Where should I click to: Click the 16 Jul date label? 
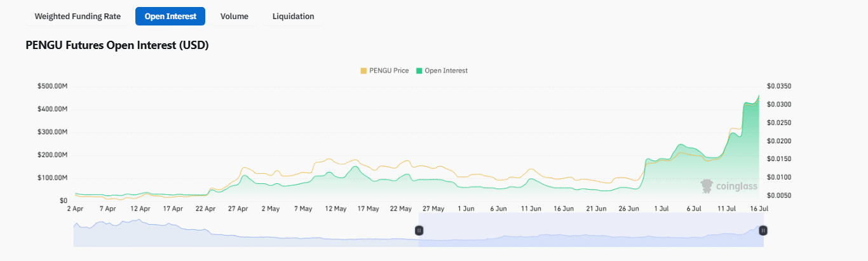759,209
